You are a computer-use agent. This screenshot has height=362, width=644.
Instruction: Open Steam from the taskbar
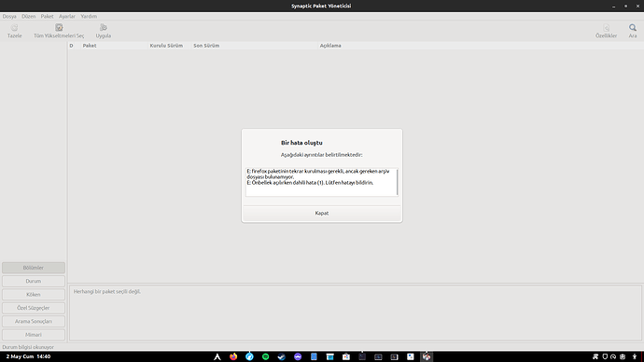tap(281, 356)
